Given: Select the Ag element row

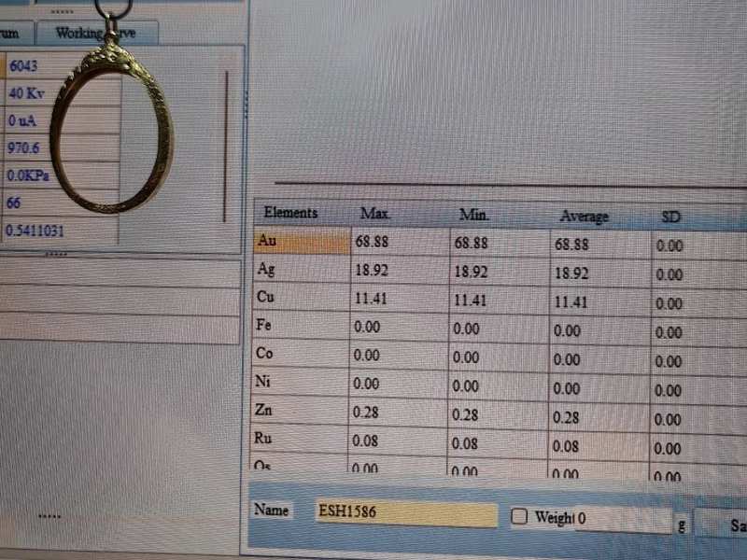Looking at the screenshot, I should [301, 270].
